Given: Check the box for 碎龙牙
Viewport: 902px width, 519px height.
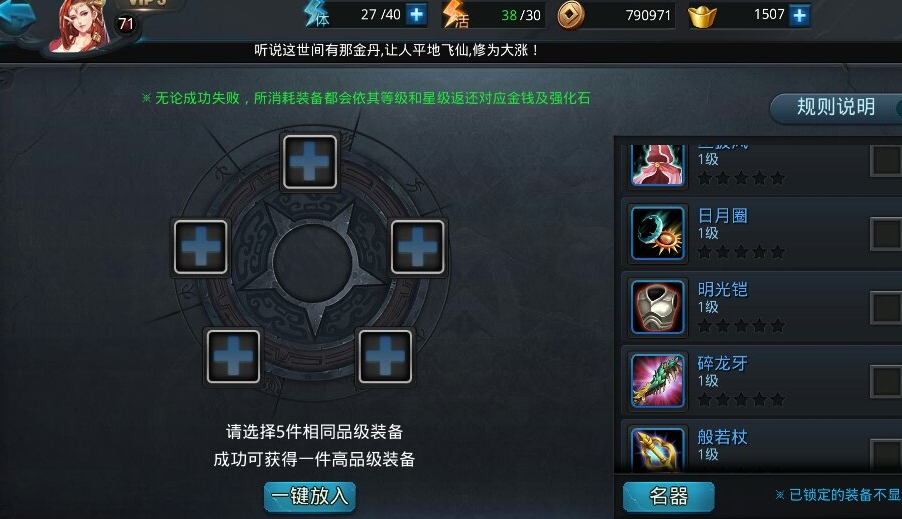Looking at the screenshot, I should point(886,381).
